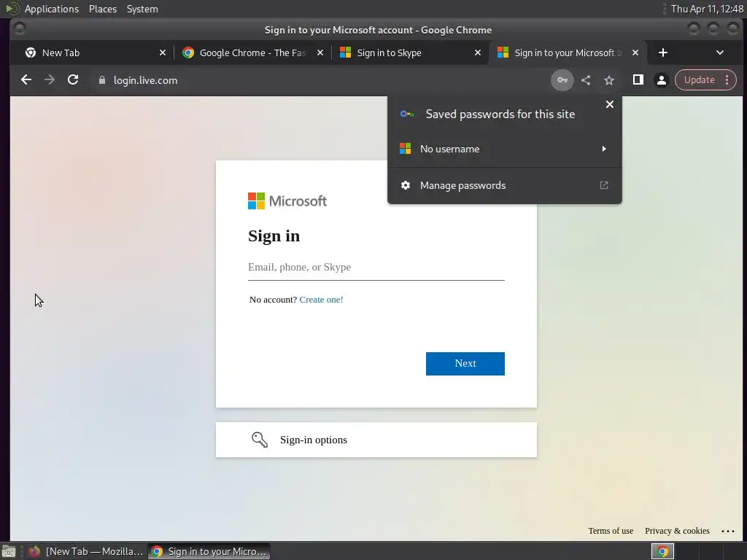
Task: Open a new tab with plus
Action: click(x=662, y=52)
